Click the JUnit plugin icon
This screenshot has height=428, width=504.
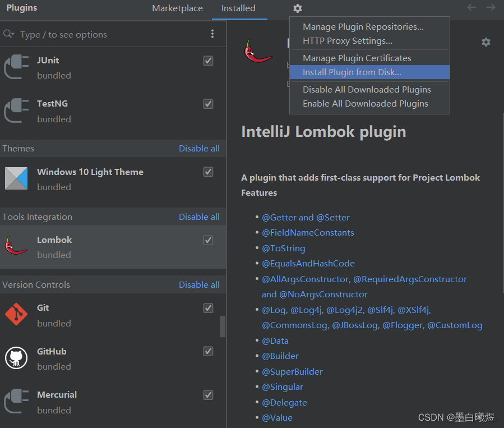[16, 67]
